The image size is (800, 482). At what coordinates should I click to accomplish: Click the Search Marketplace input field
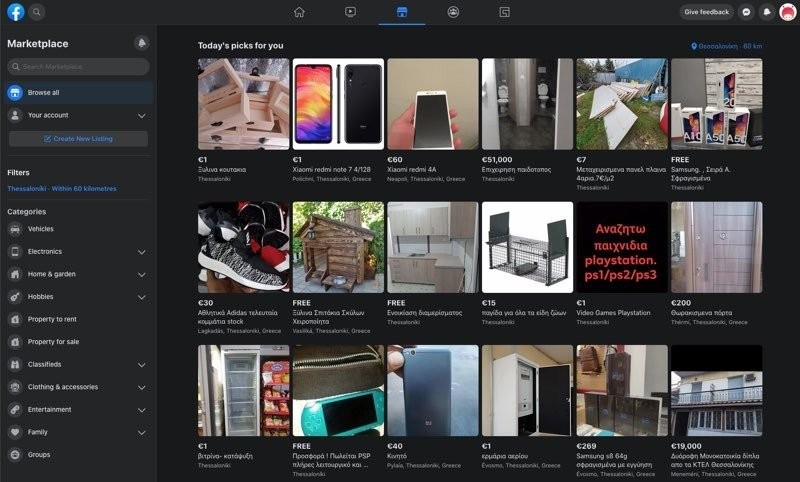[x=79, y=67]
